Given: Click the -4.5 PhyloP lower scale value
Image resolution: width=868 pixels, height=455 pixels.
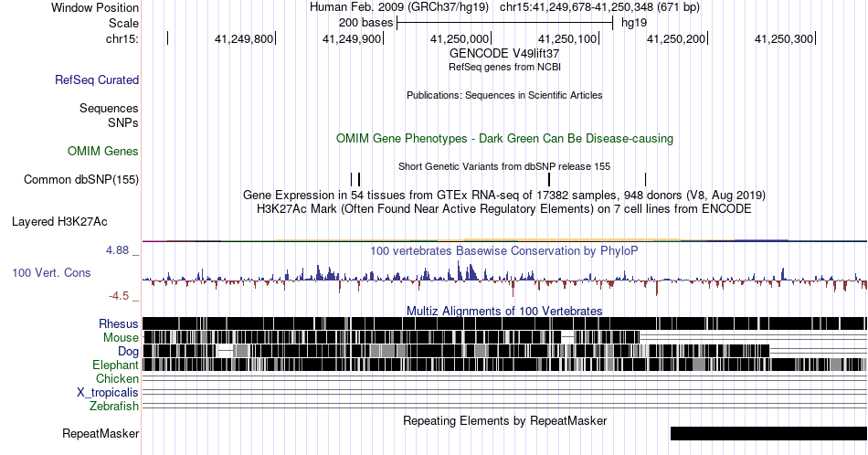Looking at the screenshot, I should coord(119,296).
